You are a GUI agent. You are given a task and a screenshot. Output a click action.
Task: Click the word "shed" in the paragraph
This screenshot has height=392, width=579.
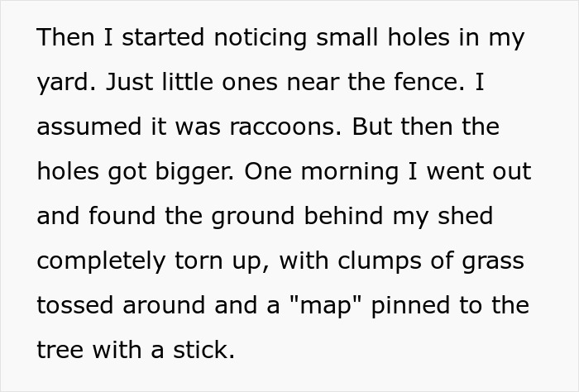coord(465,216)
